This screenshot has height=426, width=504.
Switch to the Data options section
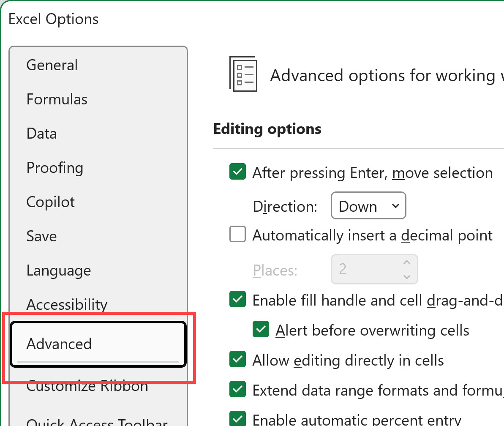tap(41, 133)
